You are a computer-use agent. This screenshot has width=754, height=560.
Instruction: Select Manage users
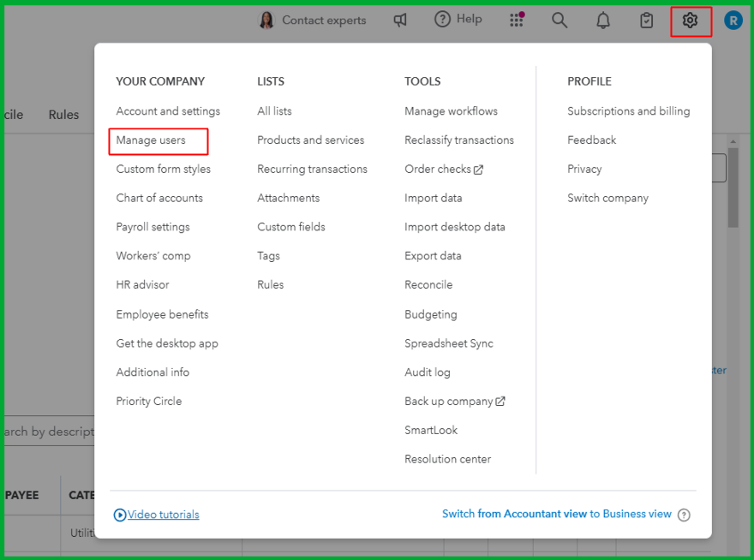click(x=151, y=140)
